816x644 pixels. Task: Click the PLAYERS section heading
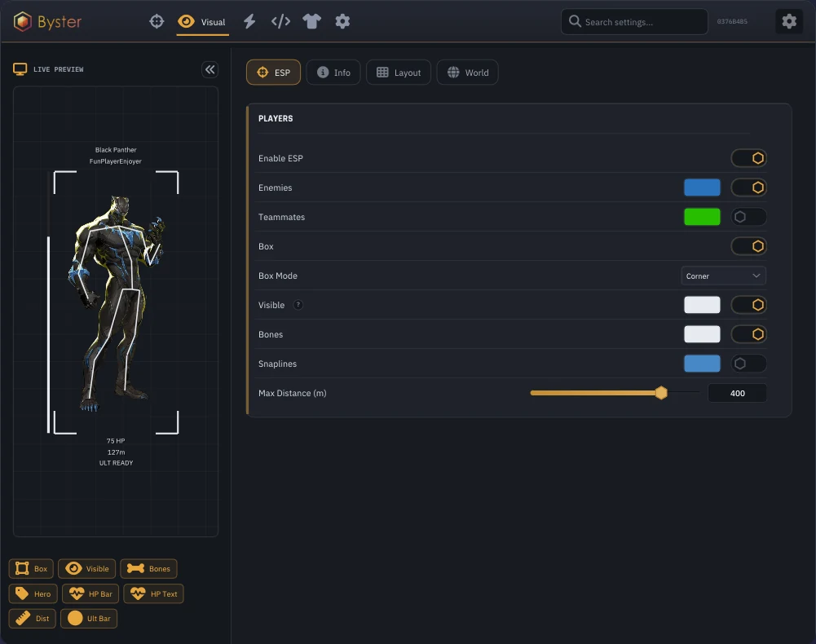[x=276, y=119]
